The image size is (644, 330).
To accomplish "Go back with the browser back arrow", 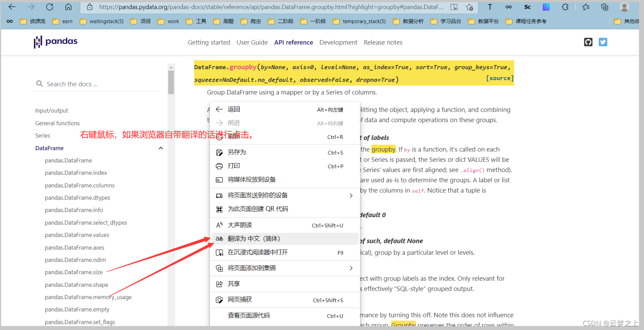I will click(12, 7).
